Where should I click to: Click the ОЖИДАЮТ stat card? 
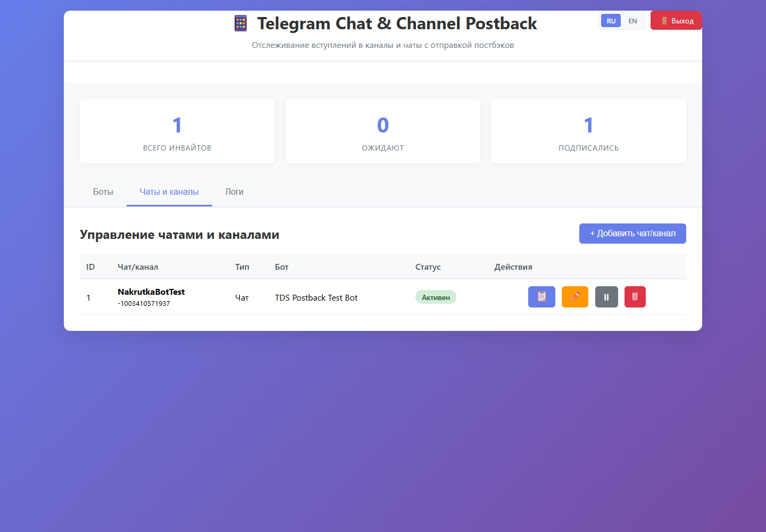tap(383, 131)
